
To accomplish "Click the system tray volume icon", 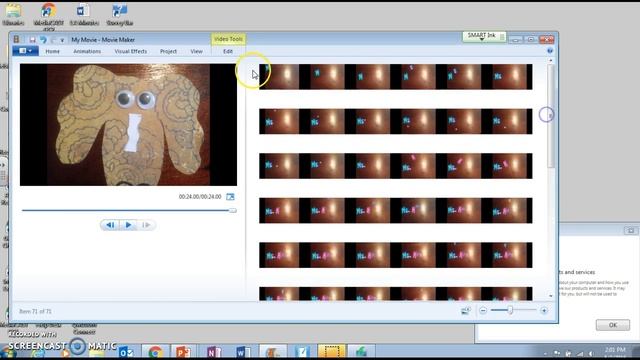I will tap(591, 353).
